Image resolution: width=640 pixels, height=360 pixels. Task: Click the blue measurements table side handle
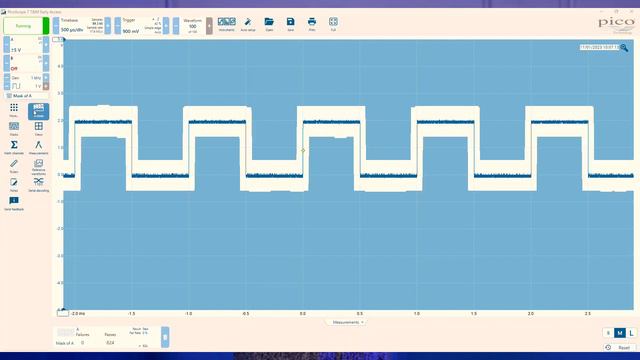165,337
